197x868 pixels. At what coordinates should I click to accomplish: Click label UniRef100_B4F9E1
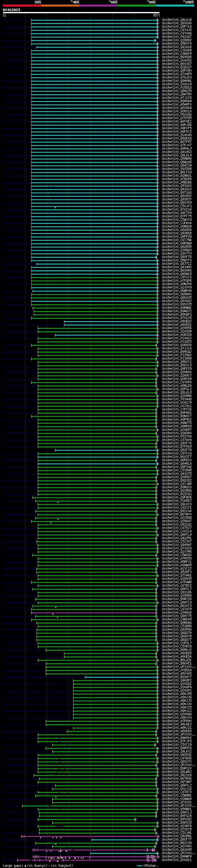click(x=177, y=121)
